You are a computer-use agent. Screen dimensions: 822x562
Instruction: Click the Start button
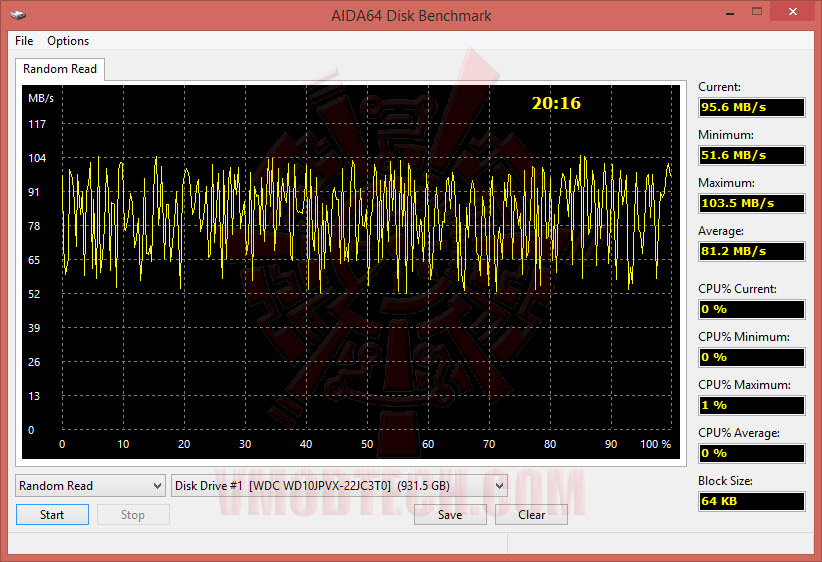[52, 515]
